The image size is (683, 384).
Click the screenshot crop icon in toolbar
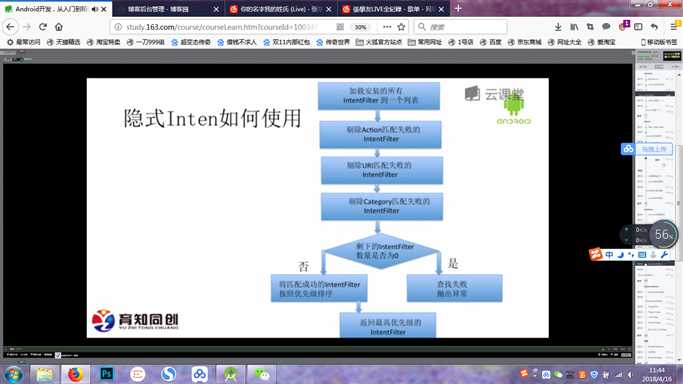pyautogui.click(x=590, y=27)
